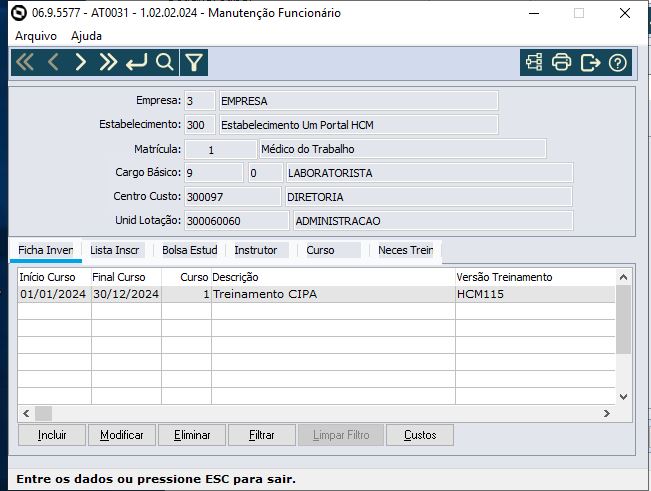This screenshot has height=491, width=651.
Task: Click the DIRETORIA description field
Action: coord(428,197)
